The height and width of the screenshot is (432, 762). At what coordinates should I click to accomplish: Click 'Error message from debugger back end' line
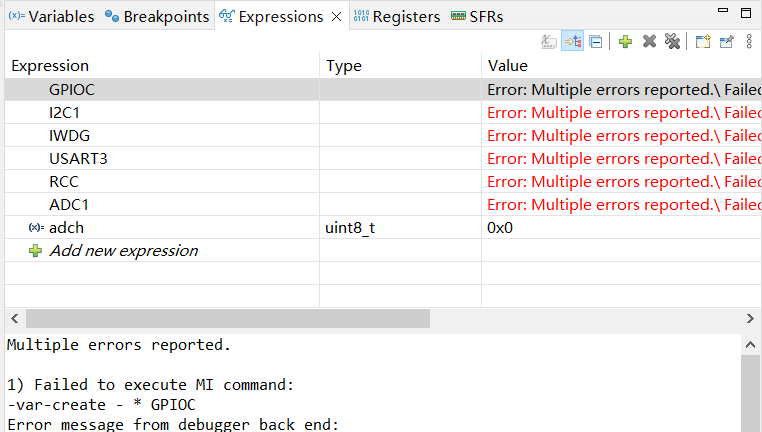173,425
